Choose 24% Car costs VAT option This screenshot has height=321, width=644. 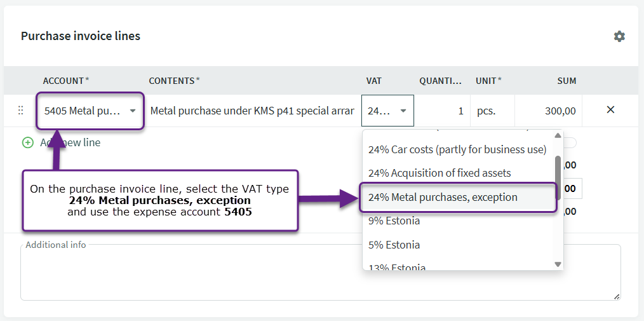pos(457,149)
